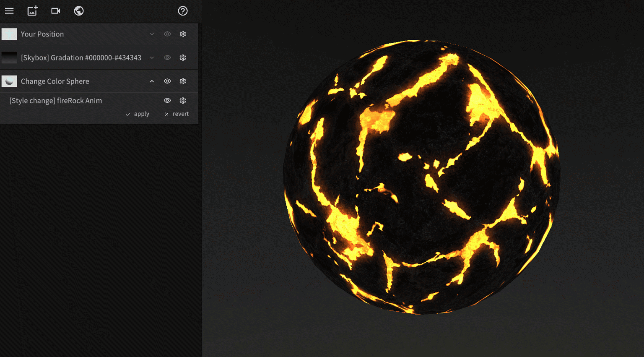Click the video camera icon
The height and width of the screenshot is (357, 644).
tap(55, 11)
